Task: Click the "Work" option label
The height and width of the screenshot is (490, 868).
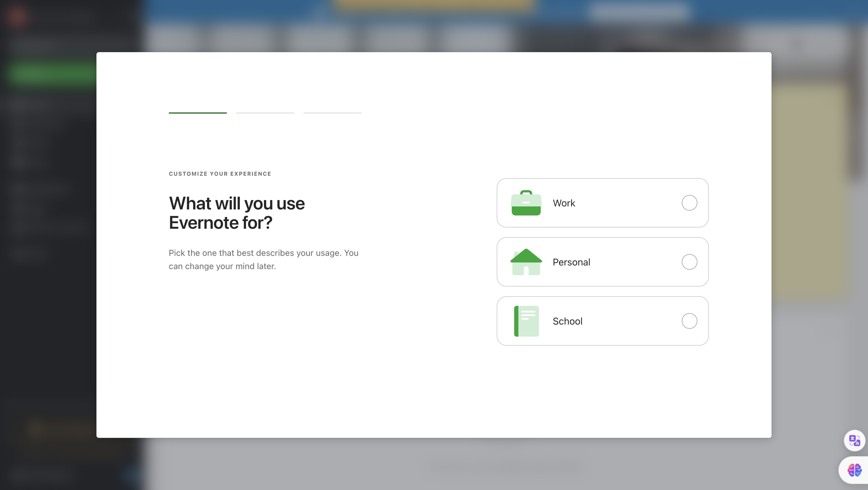Action: (564, 203)
